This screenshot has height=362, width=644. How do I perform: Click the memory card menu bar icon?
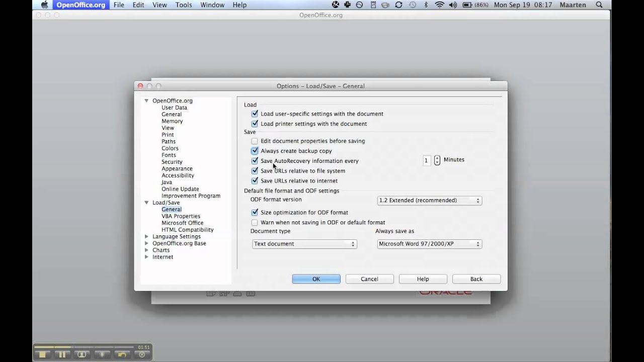372,5
